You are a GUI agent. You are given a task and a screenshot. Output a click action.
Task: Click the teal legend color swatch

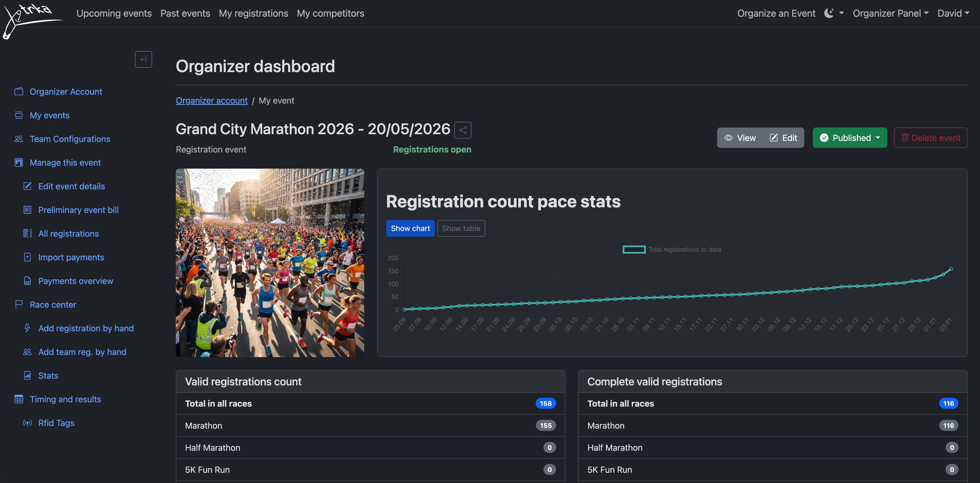click(x=634, y=249)
